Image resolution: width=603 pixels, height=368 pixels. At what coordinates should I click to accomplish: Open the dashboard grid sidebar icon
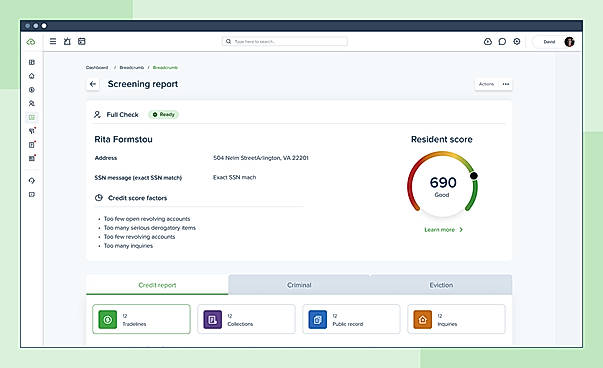pos(32,62)
